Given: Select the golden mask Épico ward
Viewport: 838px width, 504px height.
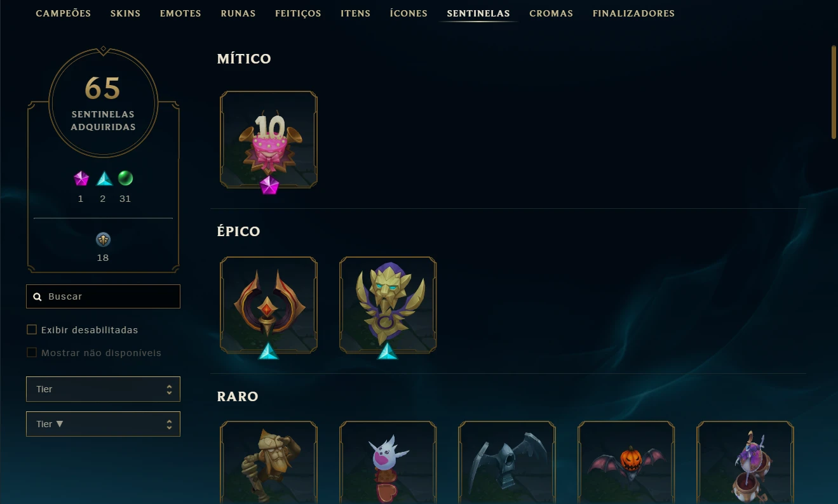Looking at the screenshot, I should click(388, 305).
